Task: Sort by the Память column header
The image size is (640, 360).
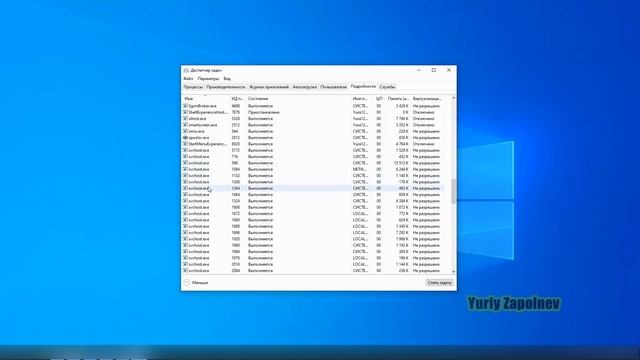Action: click(x=398, y=99)
